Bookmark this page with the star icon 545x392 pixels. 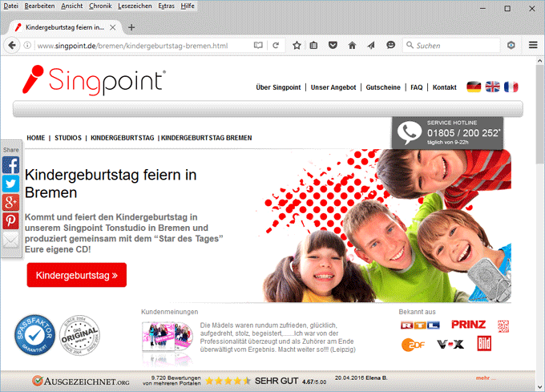tap(297, 45)
